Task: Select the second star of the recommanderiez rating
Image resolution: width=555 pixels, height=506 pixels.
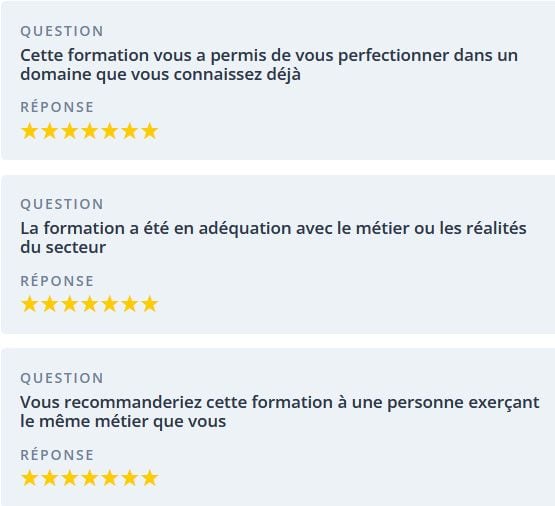Action: (50, 478)
